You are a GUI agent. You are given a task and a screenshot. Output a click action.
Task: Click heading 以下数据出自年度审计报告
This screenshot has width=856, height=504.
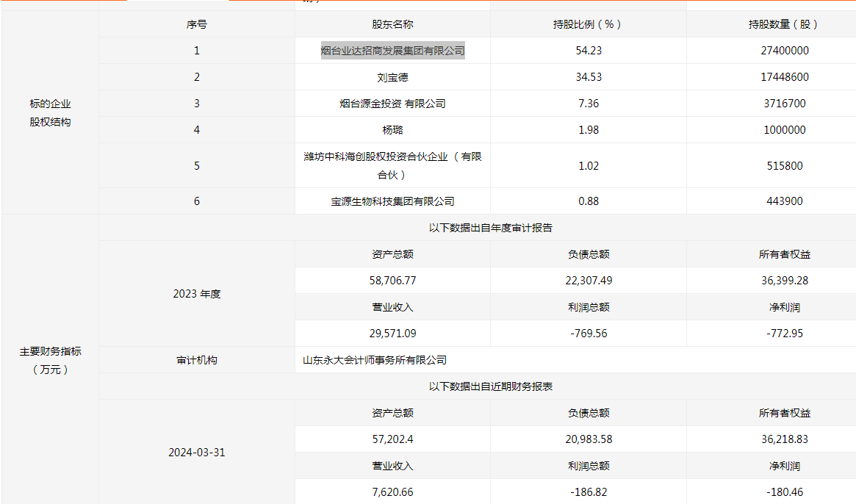(x=490, y=228)
